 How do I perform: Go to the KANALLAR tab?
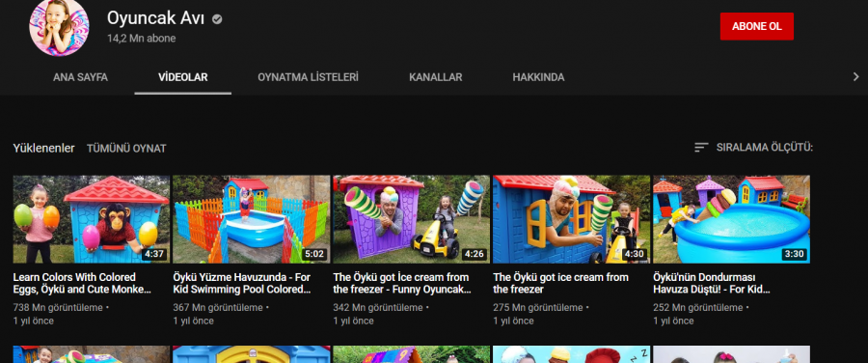click(x=436, y=77)
